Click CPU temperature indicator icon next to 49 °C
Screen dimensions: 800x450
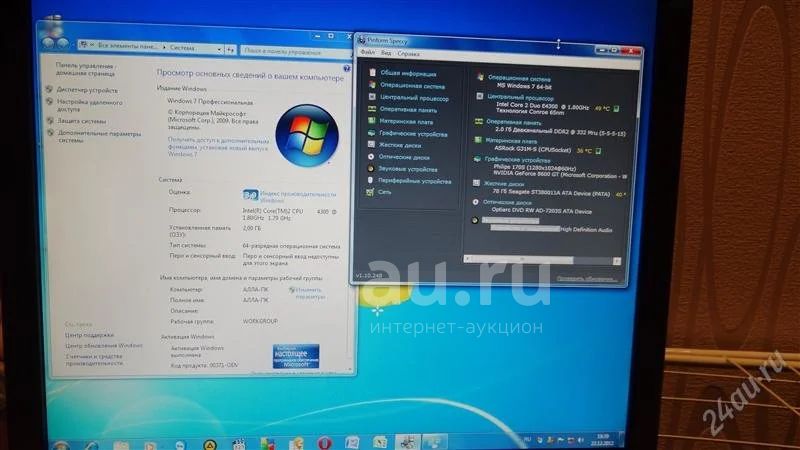[x=616, y=109]
